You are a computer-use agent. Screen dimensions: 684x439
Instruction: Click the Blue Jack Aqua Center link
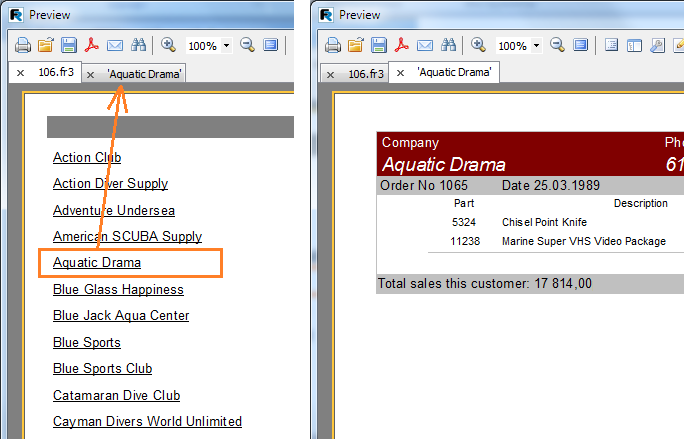pos(121,316)
